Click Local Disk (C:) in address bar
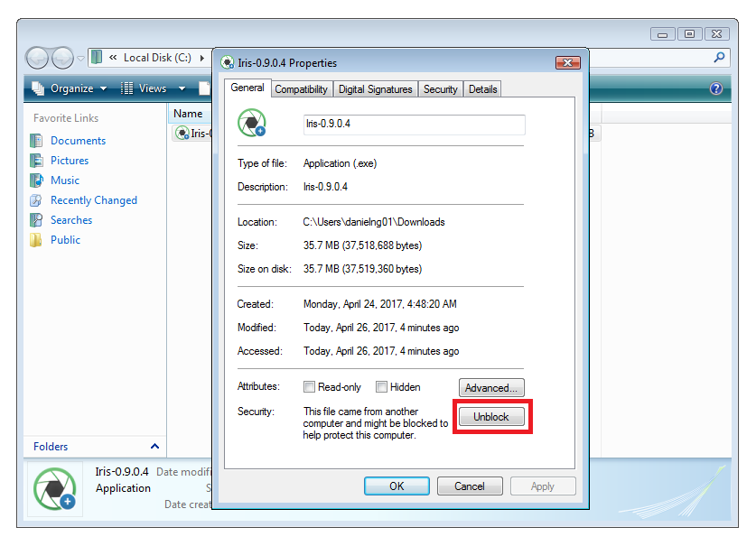Viewport: 756px width, 546px height. (158, 58)
